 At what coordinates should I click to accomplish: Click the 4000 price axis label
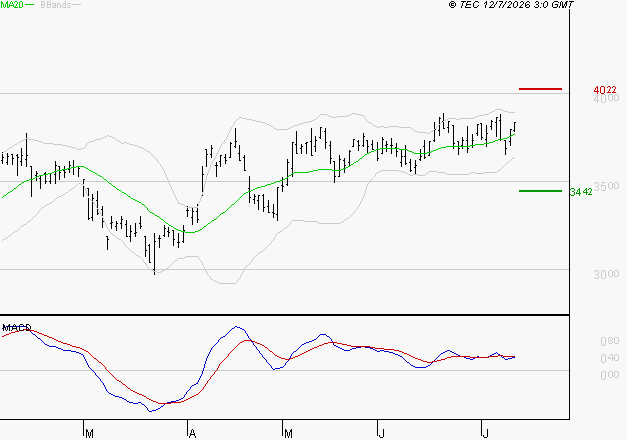tap(607, 98)
